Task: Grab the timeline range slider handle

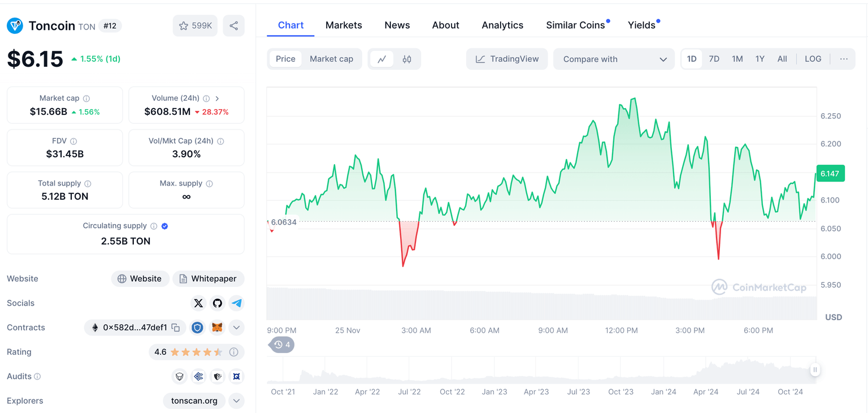Action: (x=815, y=370)
